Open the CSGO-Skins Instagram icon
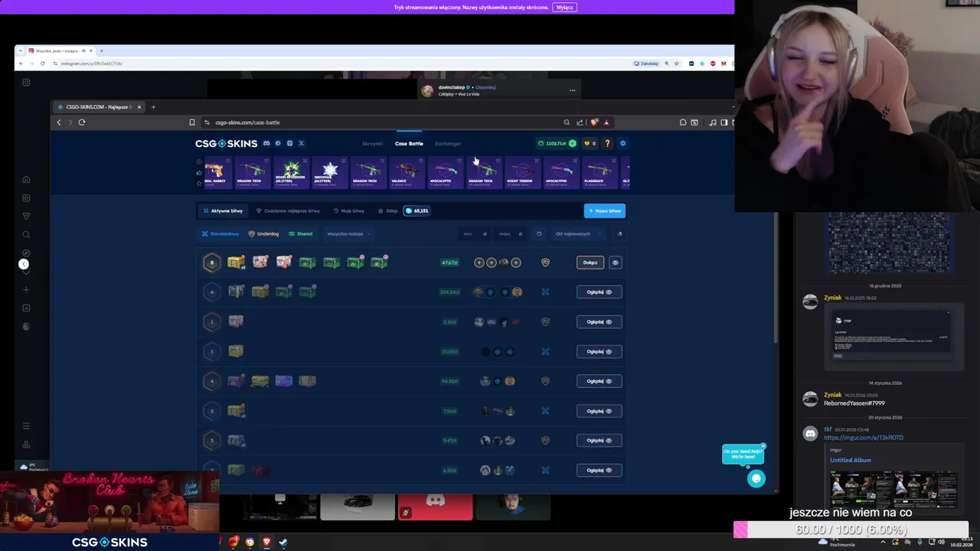This screenshot has width=980, height=551. pyautogui.click(x=289, y=143)
